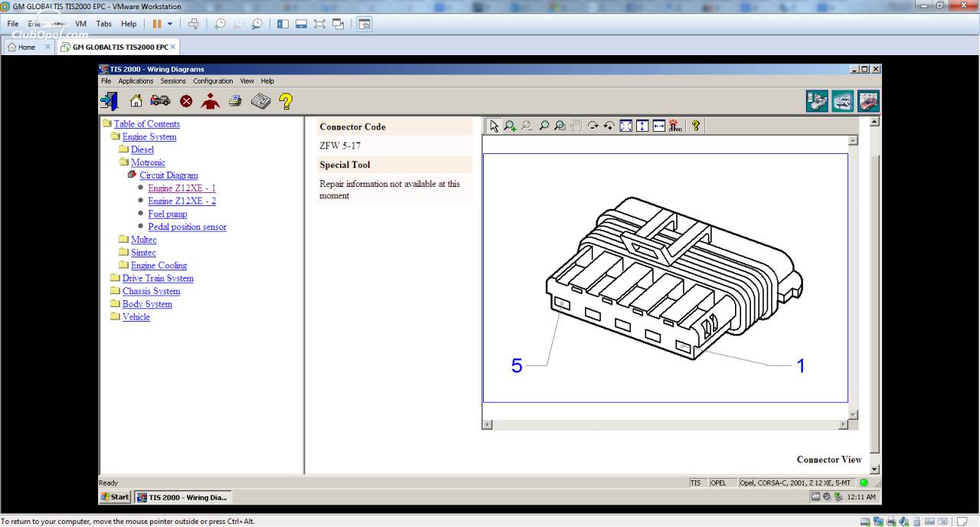The image size is (980, 527).
Task: Open Body System link
Action: coord(147,304)
